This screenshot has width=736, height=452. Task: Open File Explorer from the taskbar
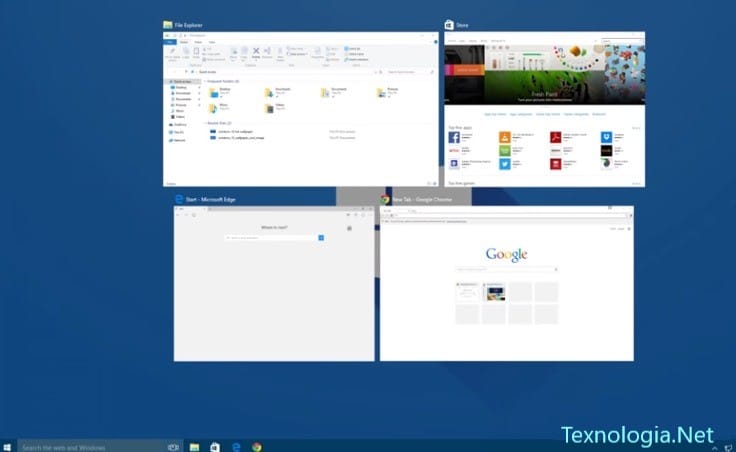pyautogui.click(x=194, y=446)
